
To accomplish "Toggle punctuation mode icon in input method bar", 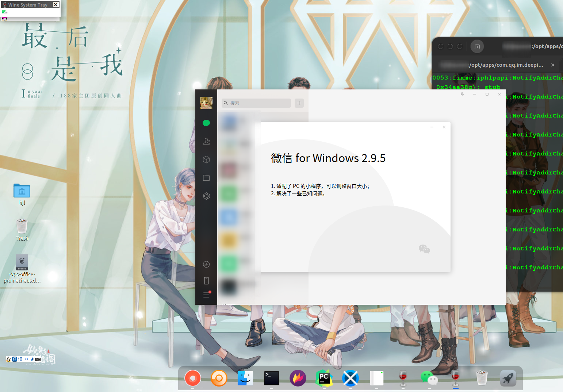I will tap(26, 359).
